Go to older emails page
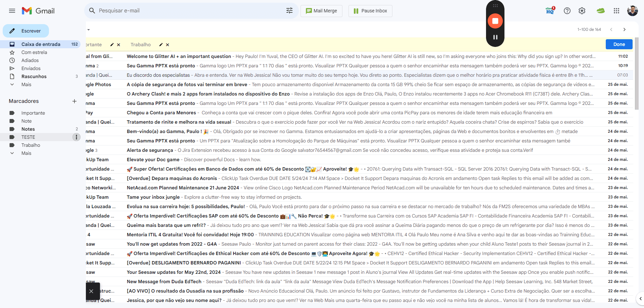This screenshot has width=644, height=308. pyautogui.click(x=625, y=29)
